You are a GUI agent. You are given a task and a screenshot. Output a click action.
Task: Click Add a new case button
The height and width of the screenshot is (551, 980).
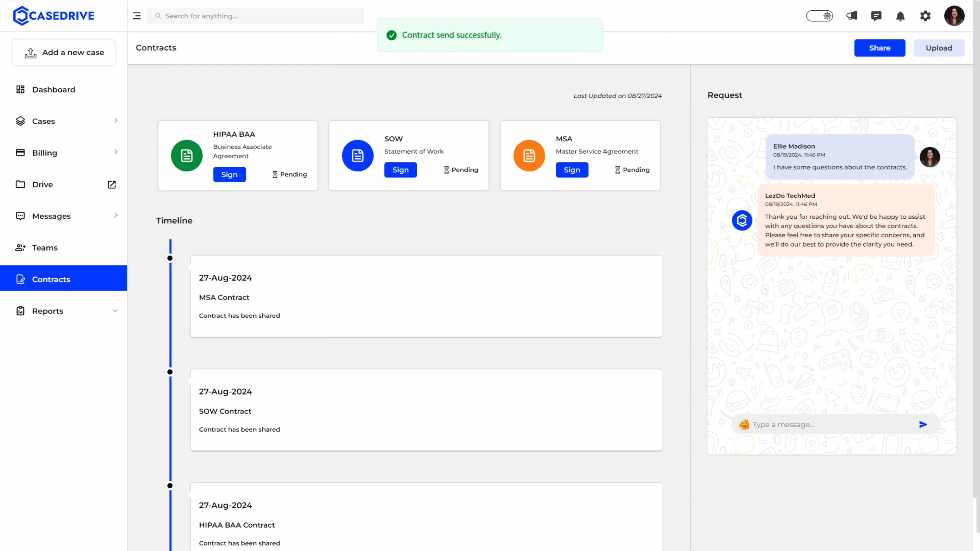tap(64, 52)
